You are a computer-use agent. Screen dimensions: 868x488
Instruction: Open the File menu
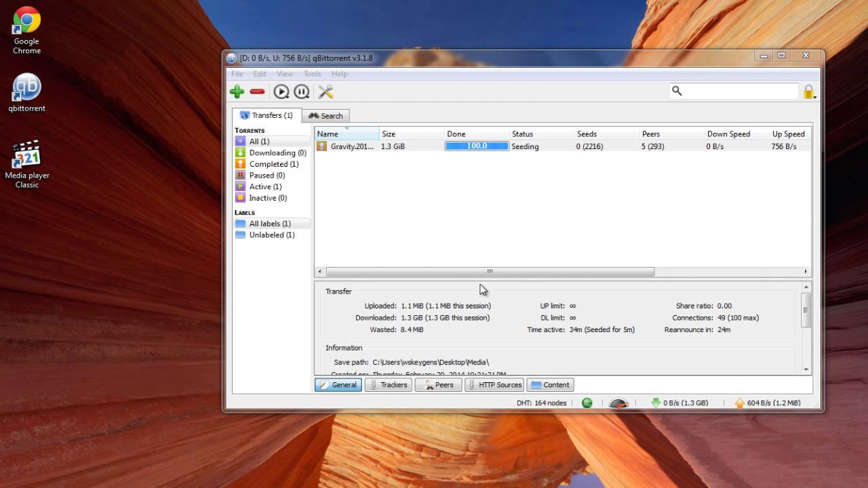(x=237, y=74)
